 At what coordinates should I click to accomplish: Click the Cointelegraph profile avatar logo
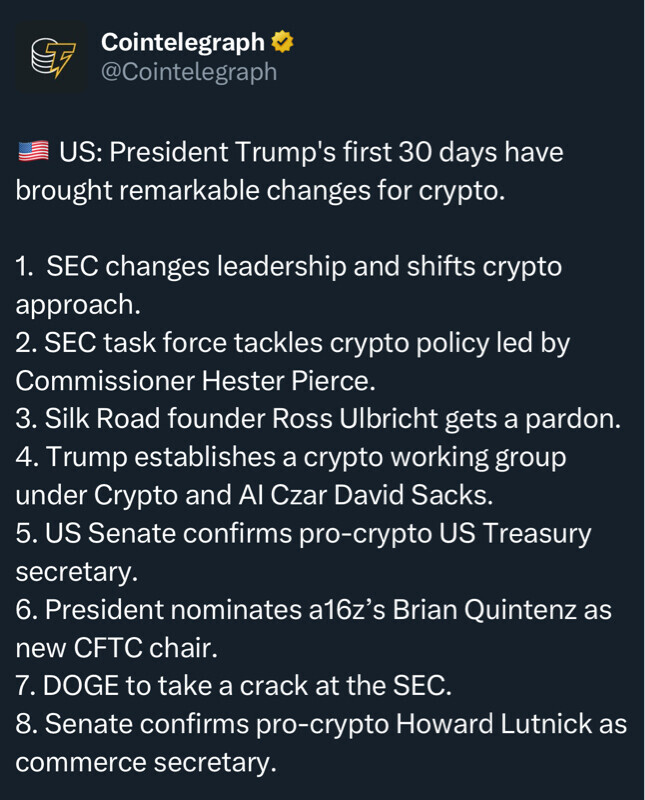[x=50, y=59]
